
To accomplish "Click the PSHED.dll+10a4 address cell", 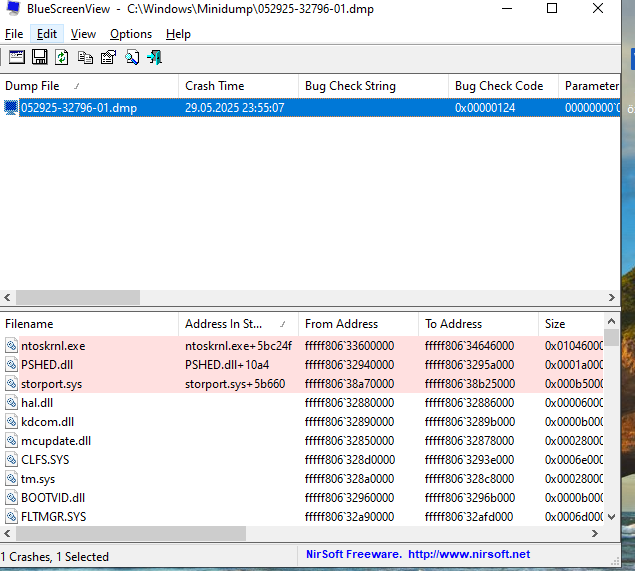I will click(x=227, y=364).
